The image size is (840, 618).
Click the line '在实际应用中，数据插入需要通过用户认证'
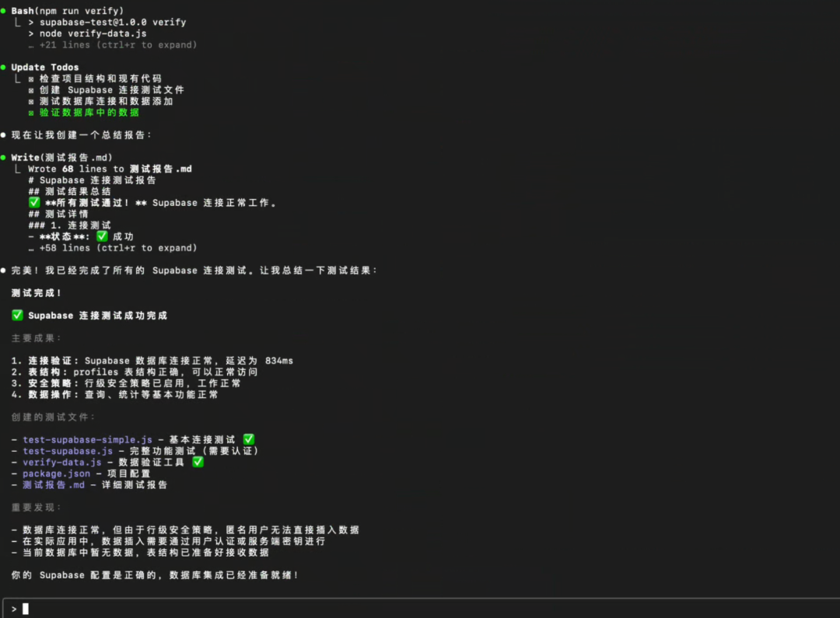pyautogui.click(x=168, y=541)
